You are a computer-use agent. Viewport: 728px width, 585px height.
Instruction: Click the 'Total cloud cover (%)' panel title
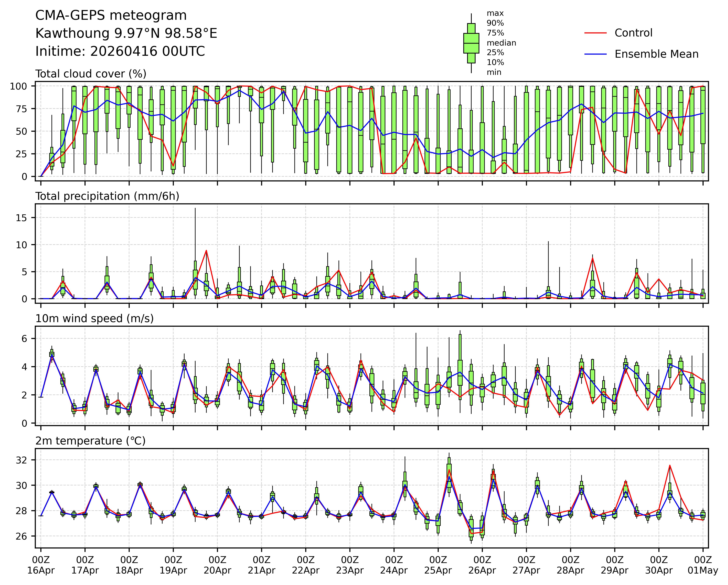click(91, 74)
